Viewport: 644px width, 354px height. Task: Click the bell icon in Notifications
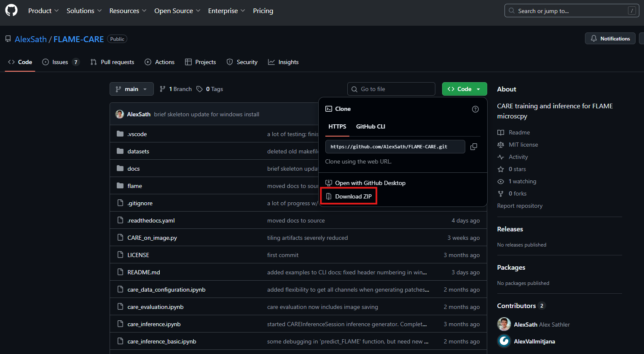point(594,38)
